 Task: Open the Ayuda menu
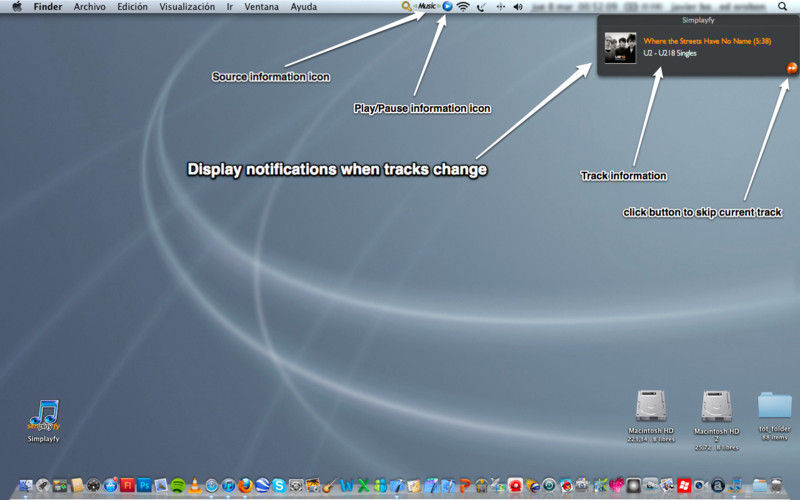coord(303,6)
